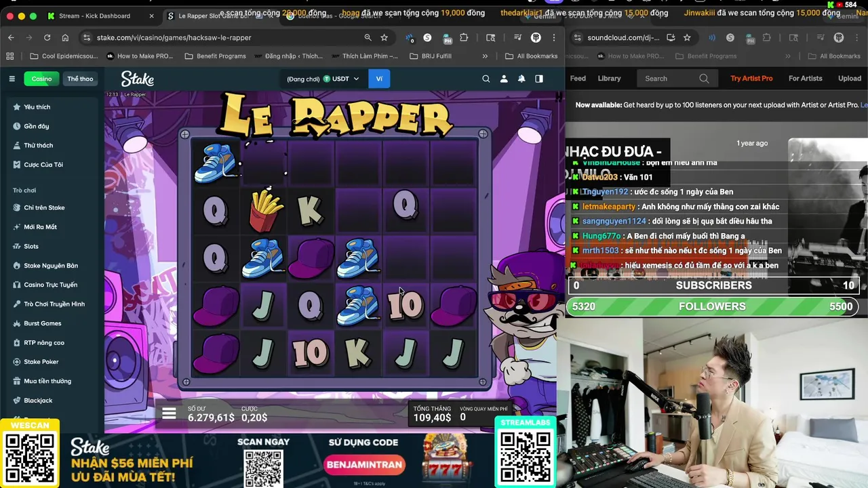
Task: Open How to Make PRO... bookmark
Action: 140,56
